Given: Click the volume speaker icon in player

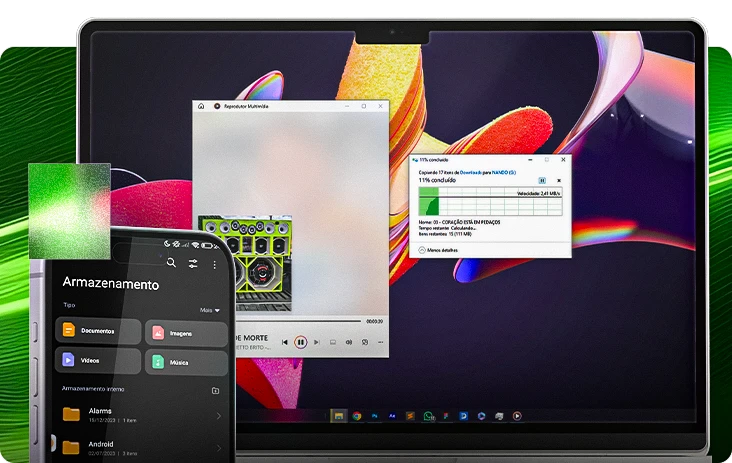Looking at the screenshot, I should (x=349, y=342).
